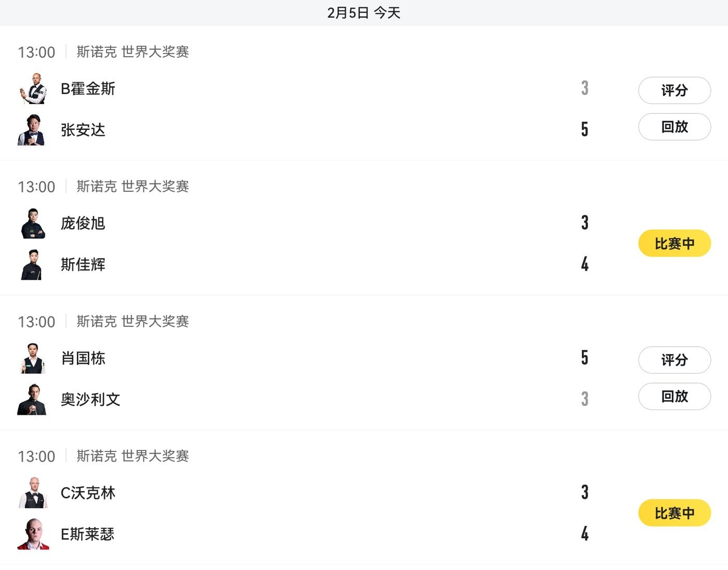This screenshot has width=728, height=570.
Task: Tap 奥沙利文 player avatar
Action: pos(33,399)
